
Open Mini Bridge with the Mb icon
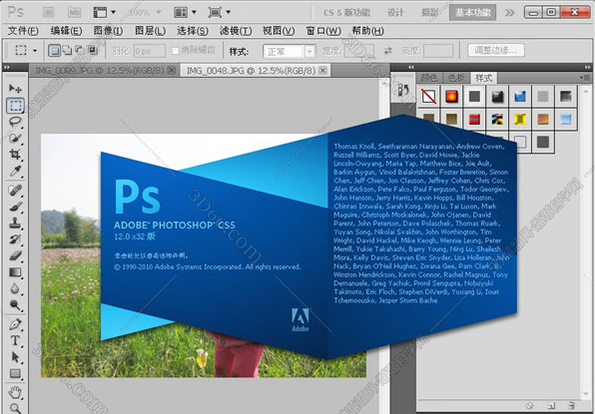[74, 13]
